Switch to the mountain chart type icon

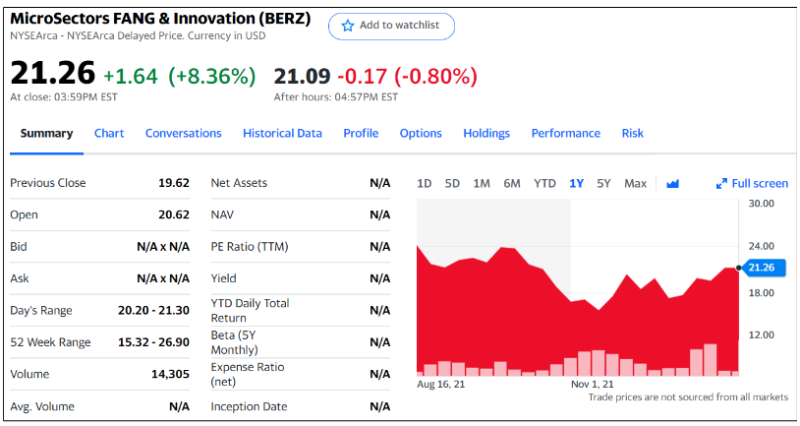point(672,183)
